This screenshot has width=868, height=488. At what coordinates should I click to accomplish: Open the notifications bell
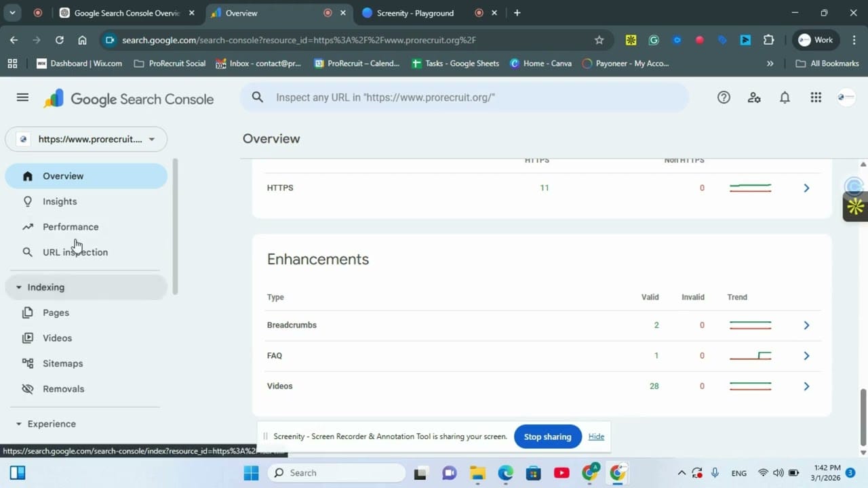(x=785, y=98)
